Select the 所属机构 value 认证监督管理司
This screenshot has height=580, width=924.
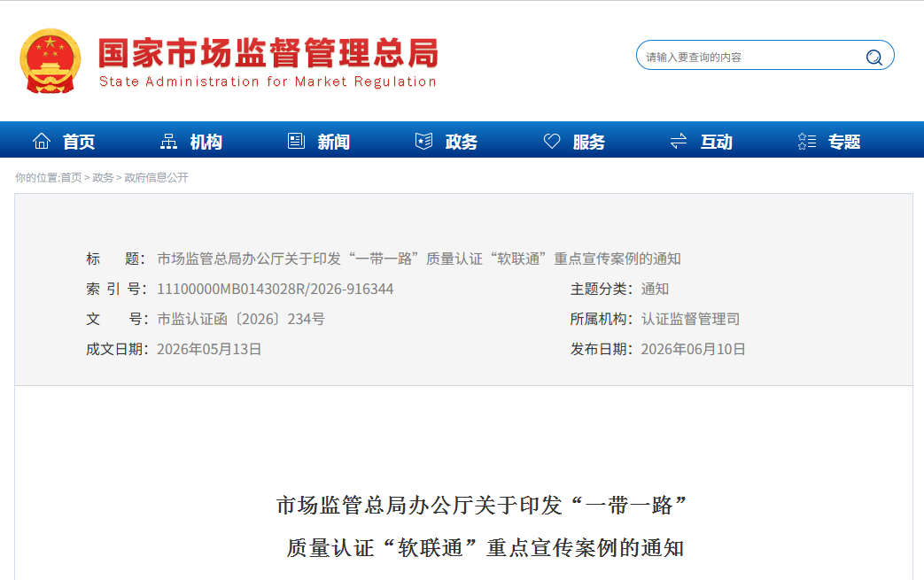click(x=691, y=319)
